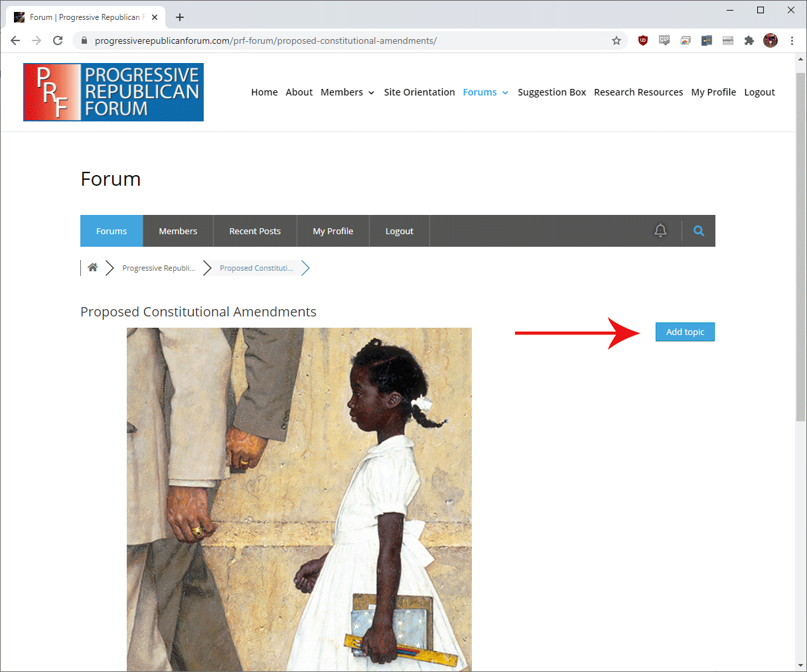Image resolution: width=807 pixels, height=672 pixels.
Task: Click the forum notifications bell icon
Action: (660, 230)
